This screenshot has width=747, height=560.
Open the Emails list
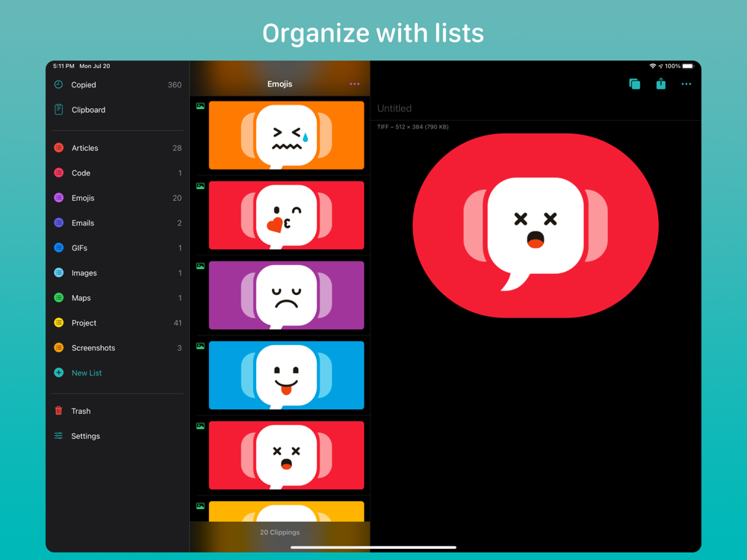coord(117,223)
